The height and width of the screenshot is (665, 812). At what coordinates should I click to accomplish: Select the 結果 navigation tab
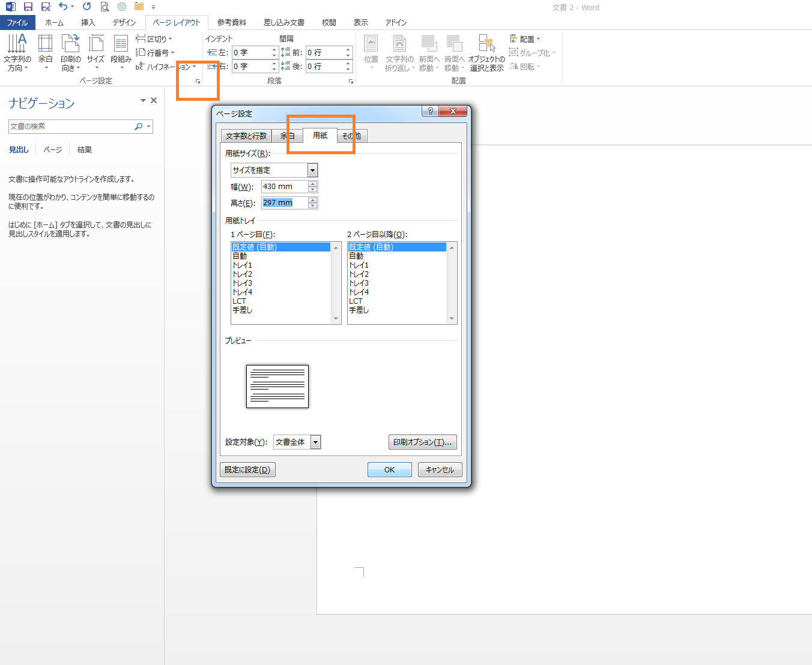pyautogui.click(x=85, y=149)
